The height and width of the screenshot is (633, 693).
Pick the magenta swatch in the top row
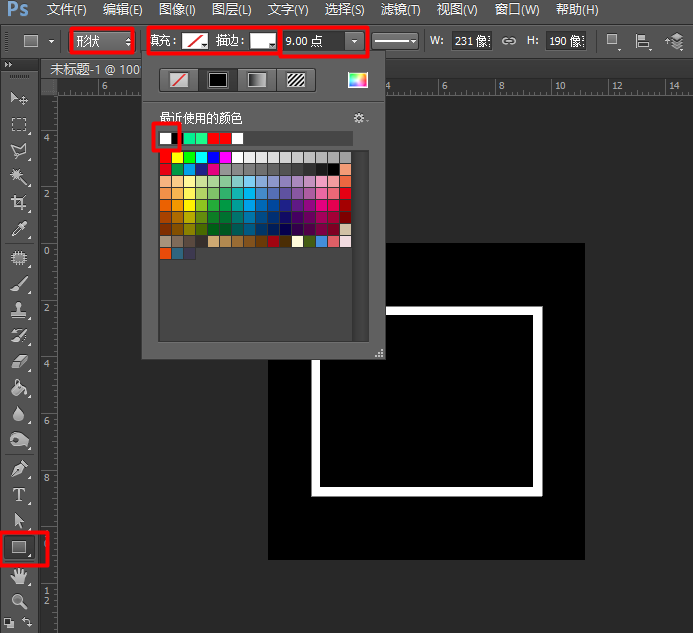pos(225,157)
